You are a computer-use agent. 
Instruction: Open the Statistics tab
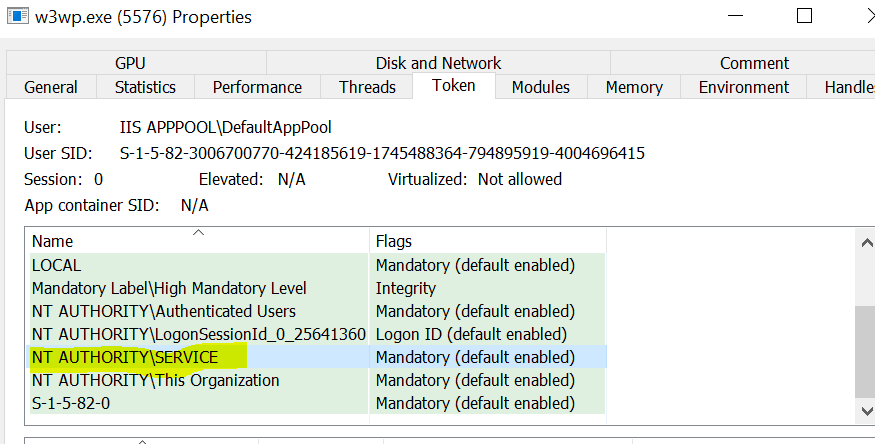coord(145,87)
